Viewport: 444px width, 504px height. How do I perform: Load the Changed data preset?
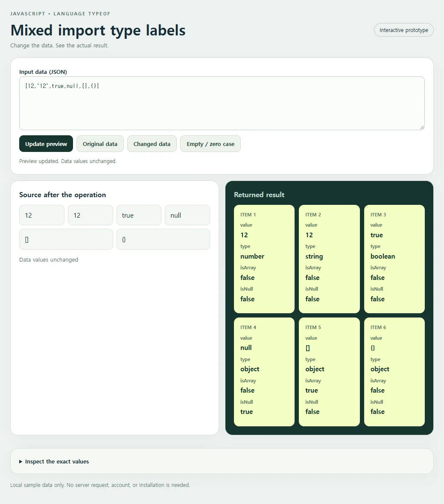[x=152, y=144]
